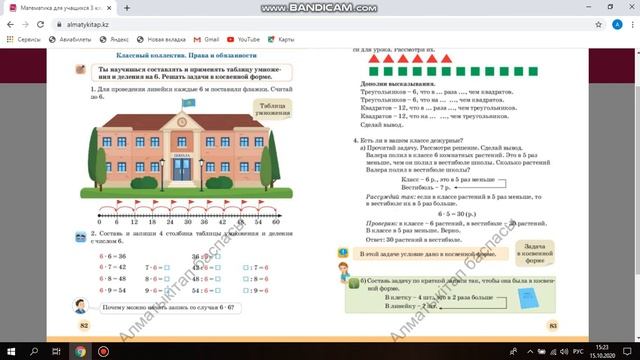The image size is (640, 360).
Task: Open the Windows Start menu
Action: (11, 351)
